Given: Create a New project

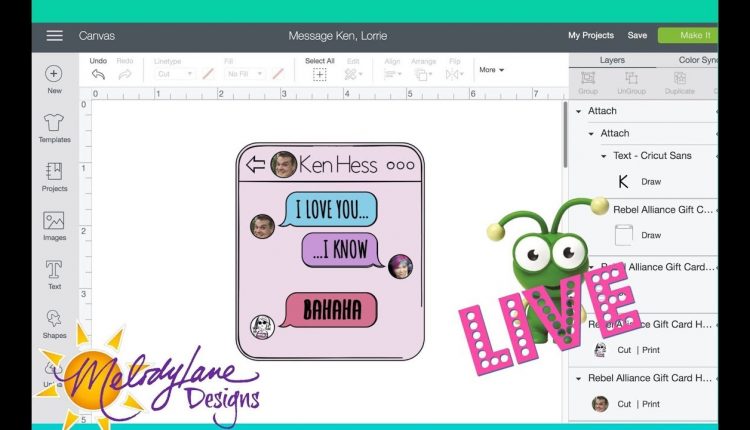Looking at the screenshot, I should (54, 79).
